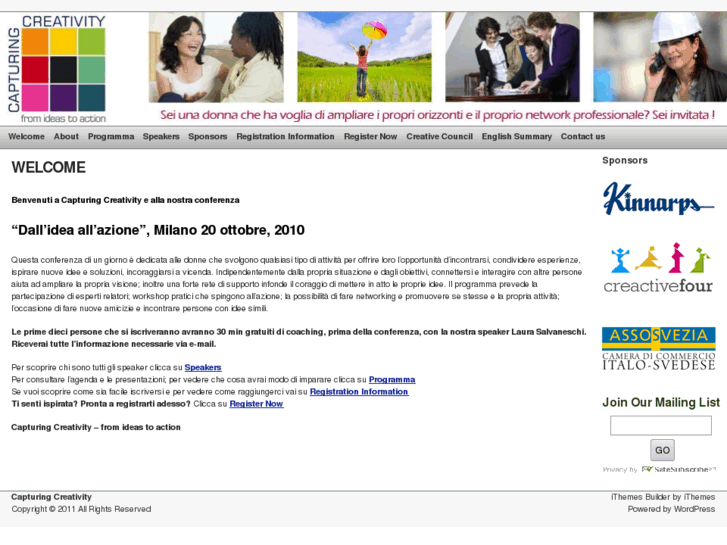Image resolution: width=727 pixels, height=545 pixels.
Task: Open the Powered by WordPress link
Action: tap(671, 509)
